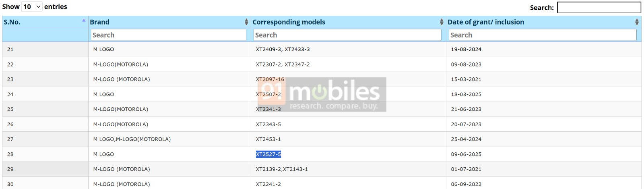The width and height of the screenshot is (644, 189).
Task: Click the Brand column sort arrows
Action: point(246,22)
